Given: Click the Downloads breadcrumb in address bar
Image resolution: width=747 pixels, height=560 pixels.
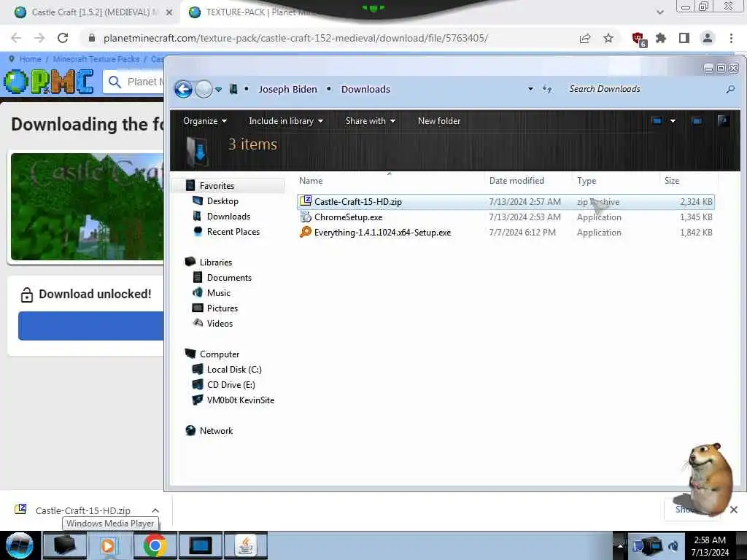Looking at the screenshot, I should (365, 90).
